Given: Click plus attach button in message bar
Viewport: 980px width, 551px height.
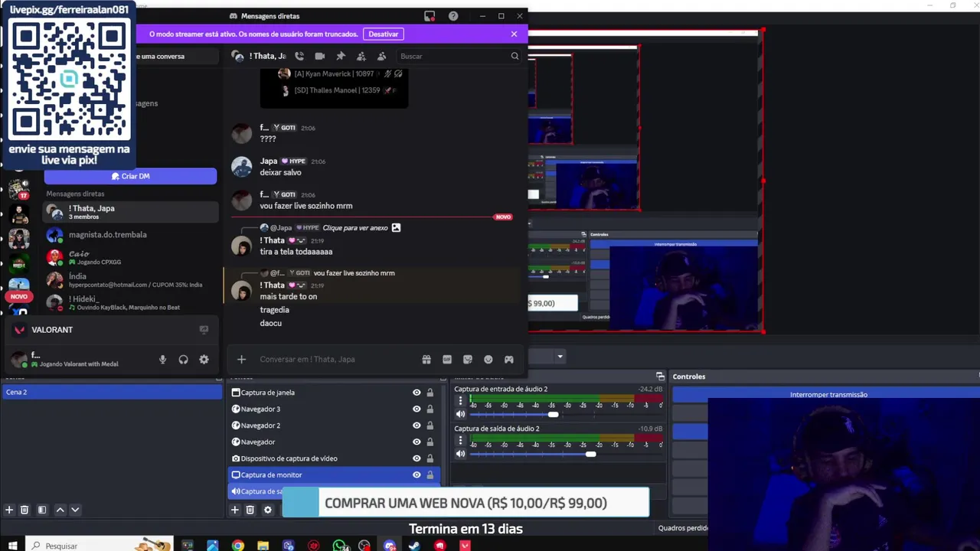Looking at the screenshot, I should tap(241, 360).
